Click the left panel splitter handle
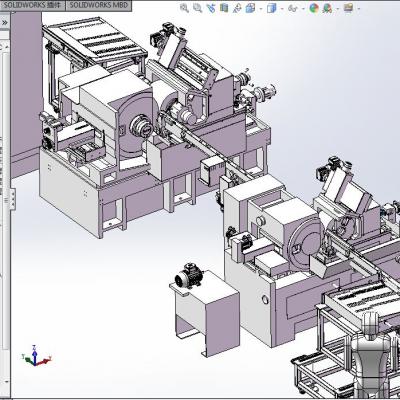This screenshot has width=400, height=400. pyautogui.click(x=13, y=199)
